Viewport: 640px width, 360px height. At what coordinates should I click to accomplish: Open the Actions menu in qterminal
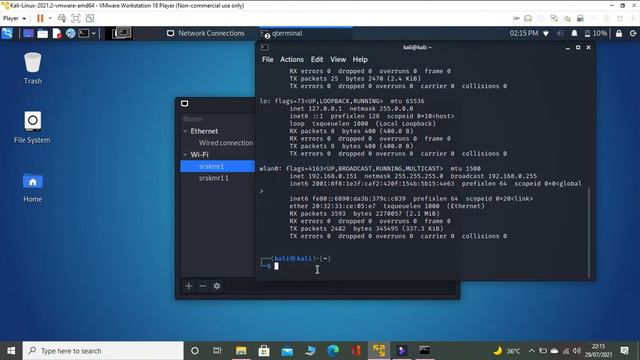point(291,60)
